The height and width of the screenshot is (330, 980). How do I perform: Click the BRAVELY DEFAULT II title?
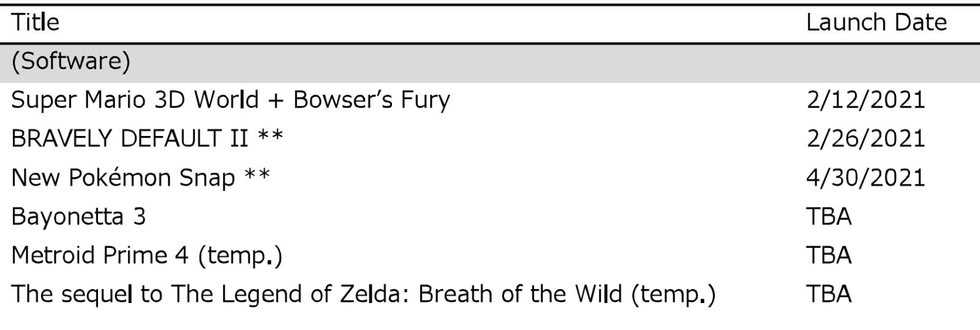click(129, 139)
